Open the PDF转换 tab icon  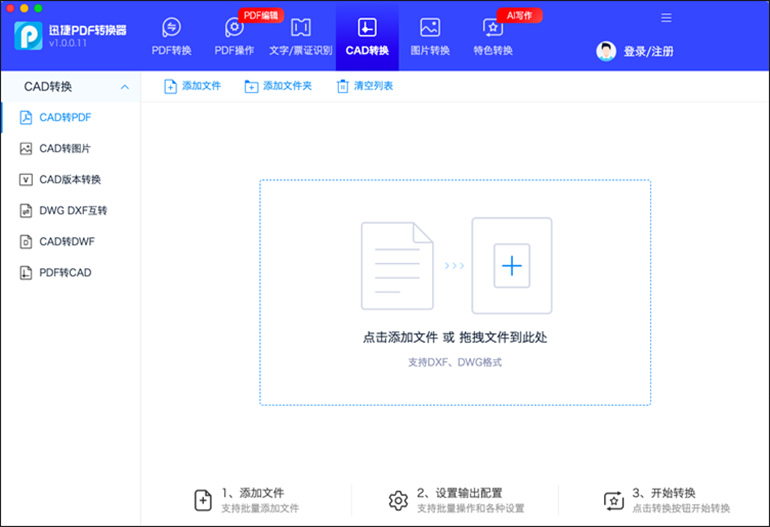click(171, 28)
